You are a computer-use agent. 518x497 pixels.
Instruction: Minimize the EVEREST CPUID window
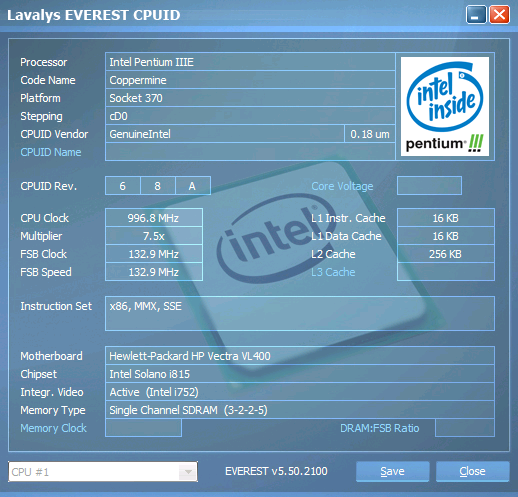[x=476, y=15]
